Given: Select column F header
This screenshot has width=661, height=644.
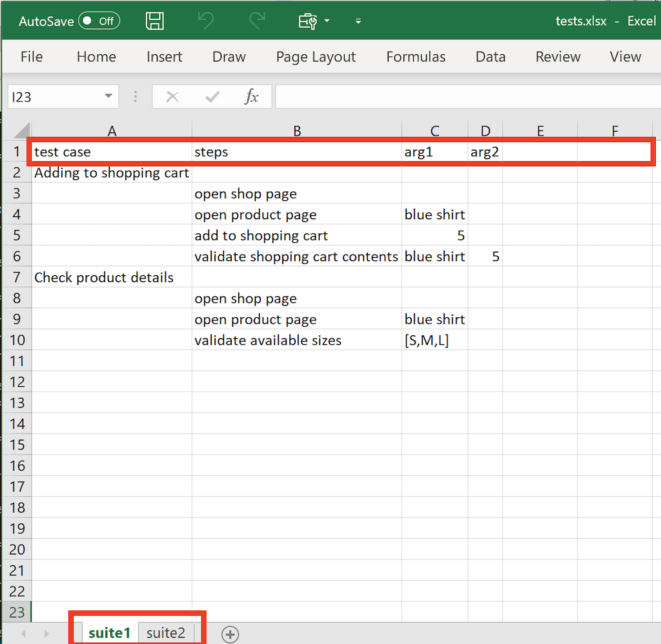Looking at the screenshot, I should pyautogui.click(x=615, y=130).
